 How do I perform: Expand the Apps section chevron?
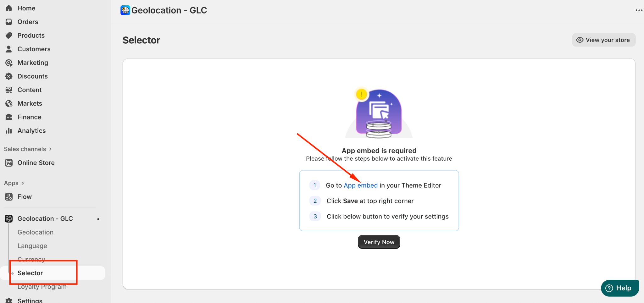pyautogui.click(x=23, y=183)
